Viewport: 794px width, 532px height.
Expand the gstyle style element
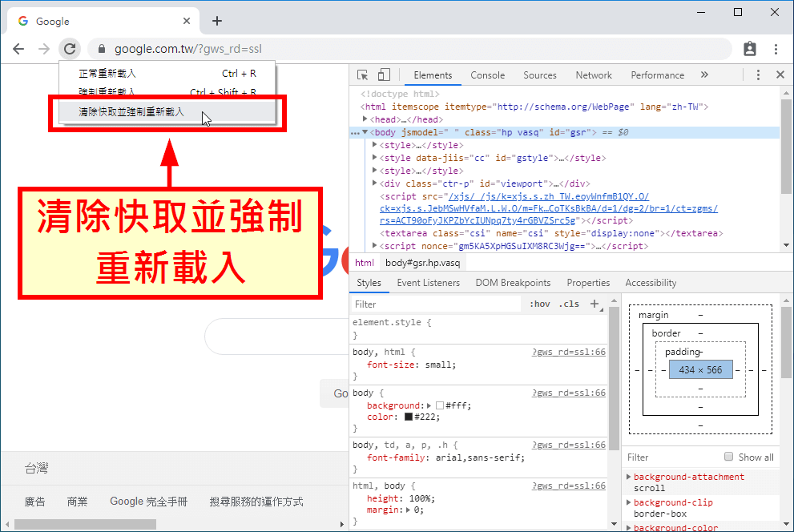pyautogui.click(x=374, y=157)
